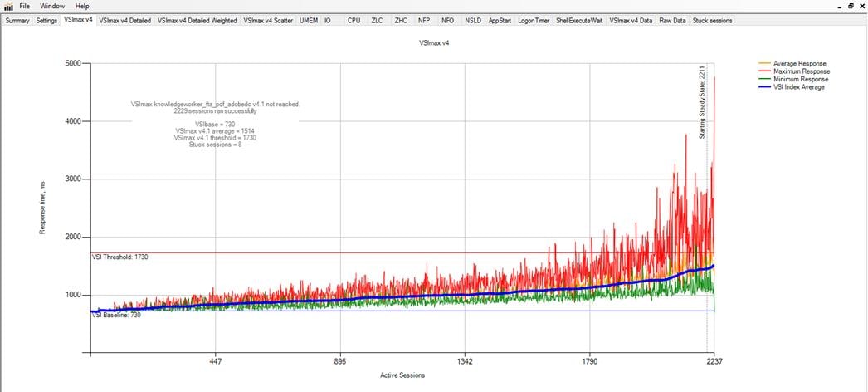868x392 pixels.
Task: Open the Help menu
Action: 82,6
